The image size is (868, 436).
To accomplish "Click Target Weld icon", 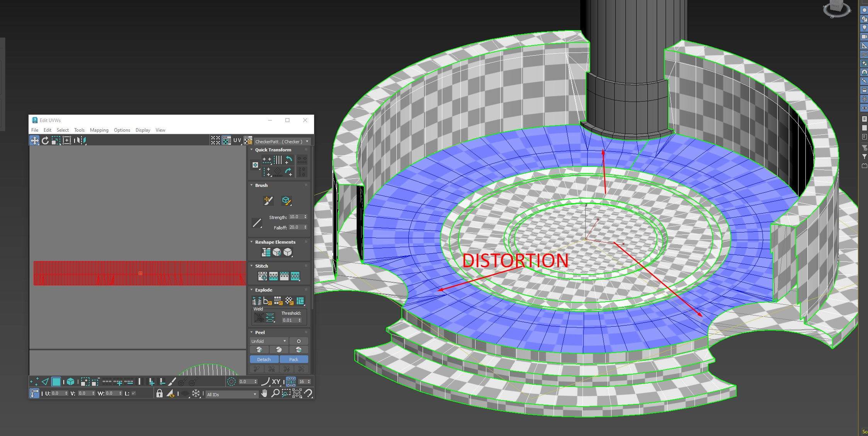I will 259,317.
